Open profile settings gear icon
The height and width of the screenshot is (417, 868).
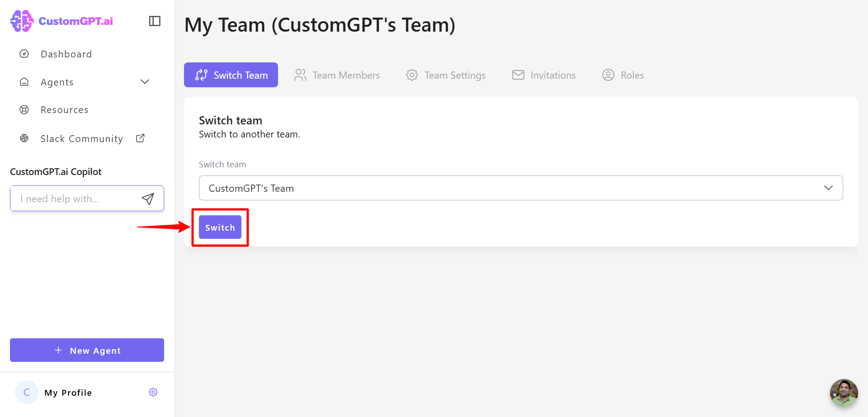coord(153,392)
